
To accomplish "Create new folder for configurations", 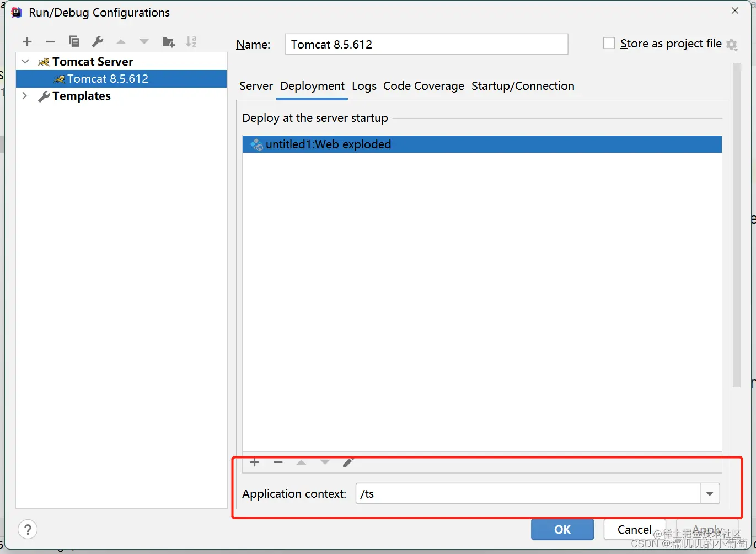I will click(x=168, y=42).
